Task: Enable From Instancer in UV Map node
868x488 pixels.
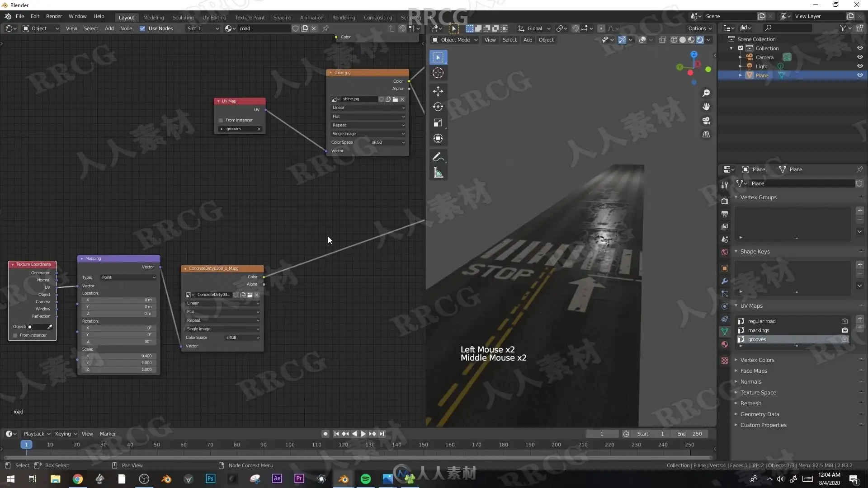Action: 221,120
